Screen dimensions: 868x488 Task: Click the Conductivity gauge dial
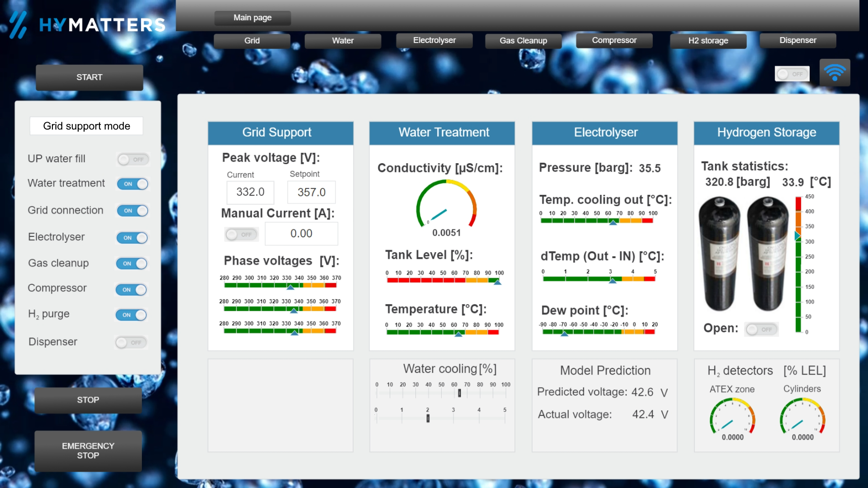click(446, 204)
